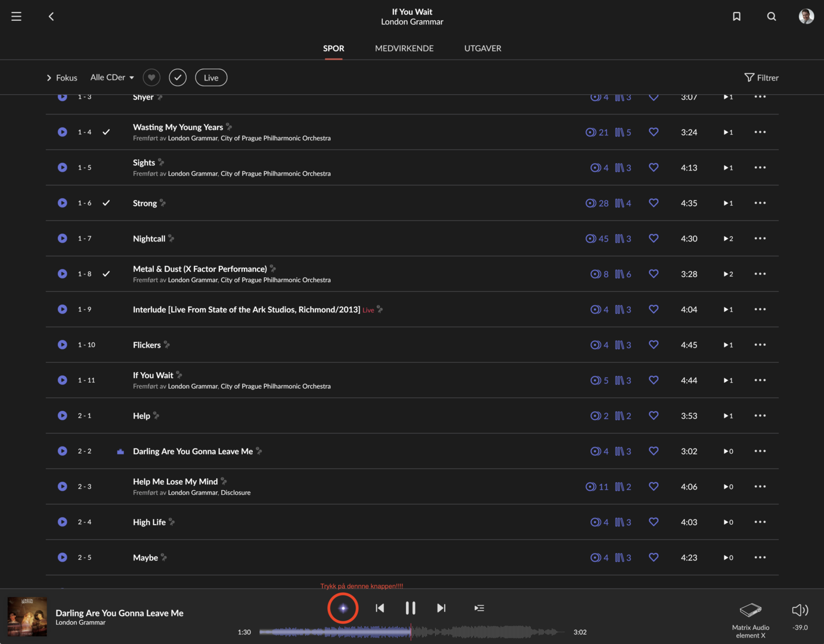Switch to the UTGAVER tab

tap(483, 48)
